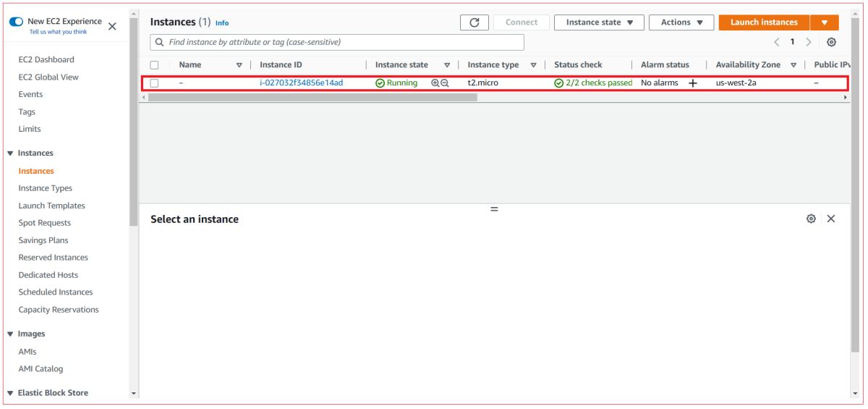Viewport: 868px width, 409px height.
Task: Open Savings Plans page
Action: click(43, 241)
